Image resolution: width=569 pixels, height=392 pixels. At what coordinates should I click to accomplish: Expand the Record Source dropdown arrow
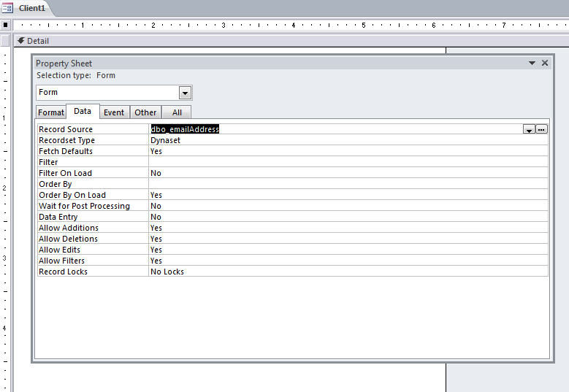coord(529,129)
